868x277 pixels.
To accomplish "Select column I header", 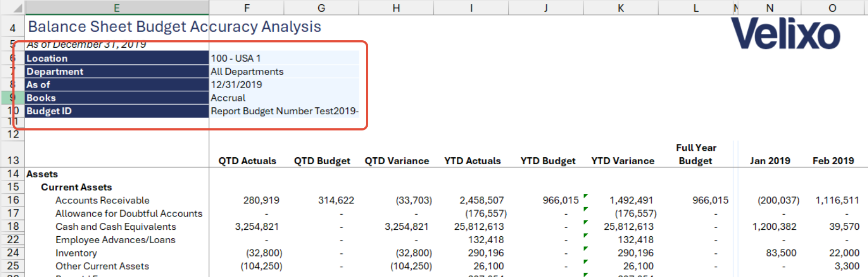I will (x=471, y=8).
